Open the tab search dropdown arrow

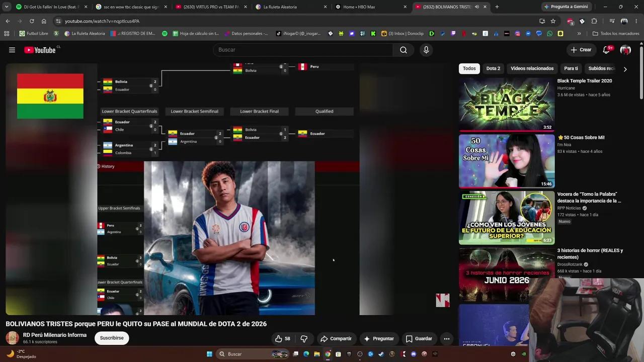(7, 7)
